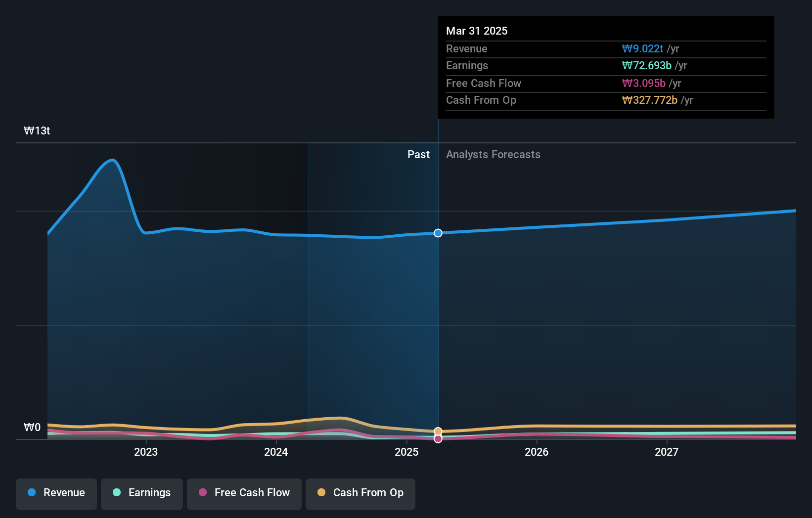Click the 2025 x-axis label
Screen dimensions: 812x518
(406, 452)
